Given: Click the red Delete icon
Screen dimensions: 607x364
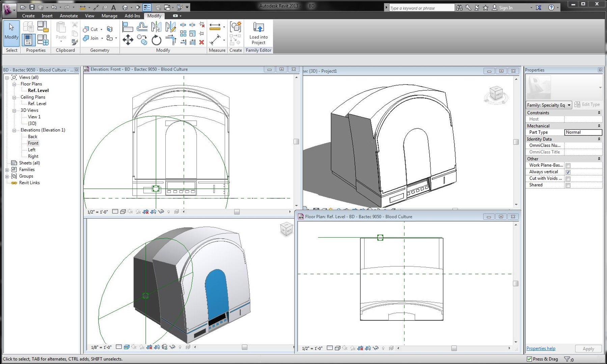Looking at the screenshot, I should (x=201, y=42).
